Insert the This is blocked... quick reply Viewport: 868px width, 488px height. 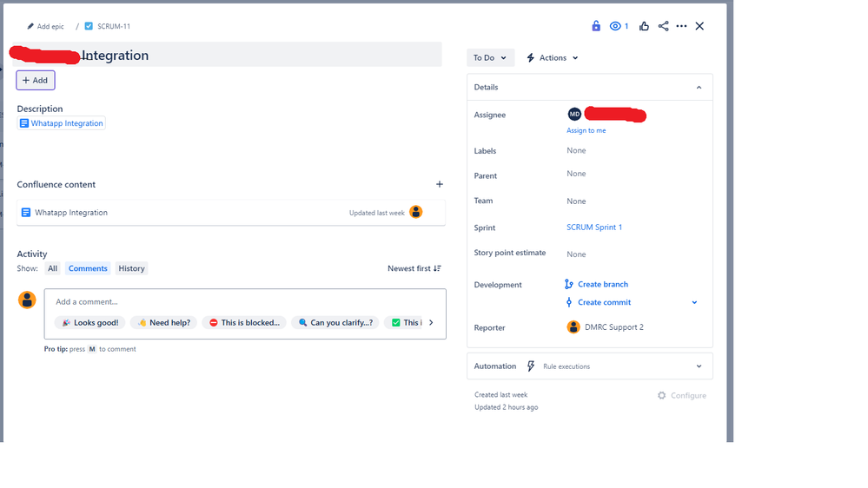coord(244,322)
